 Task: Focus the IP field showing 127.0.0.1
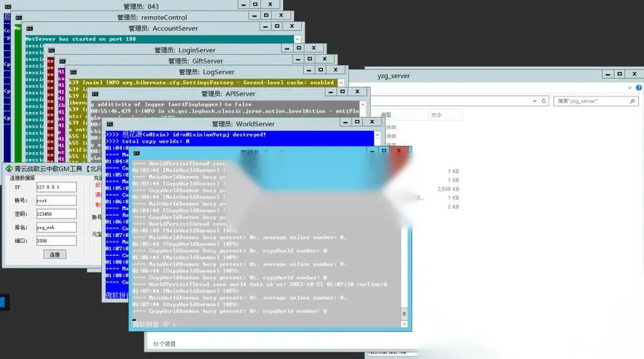[x=56, y=187]
